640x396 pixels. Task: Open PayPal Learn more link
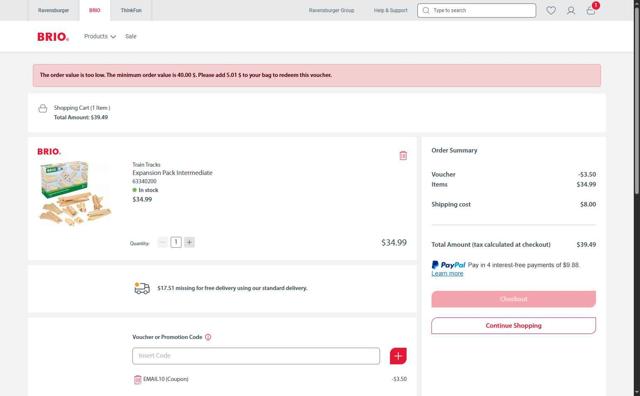pos(447,274)
